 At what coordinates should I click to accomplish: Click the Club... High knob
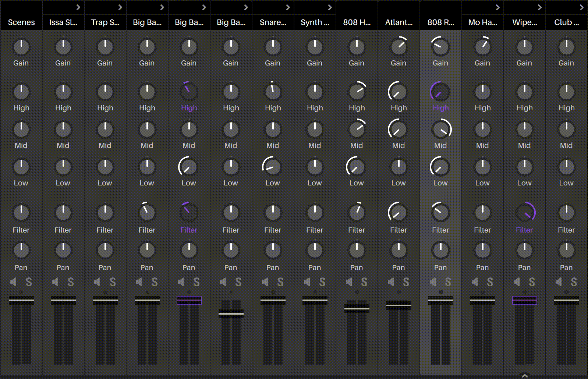(567, 92)
